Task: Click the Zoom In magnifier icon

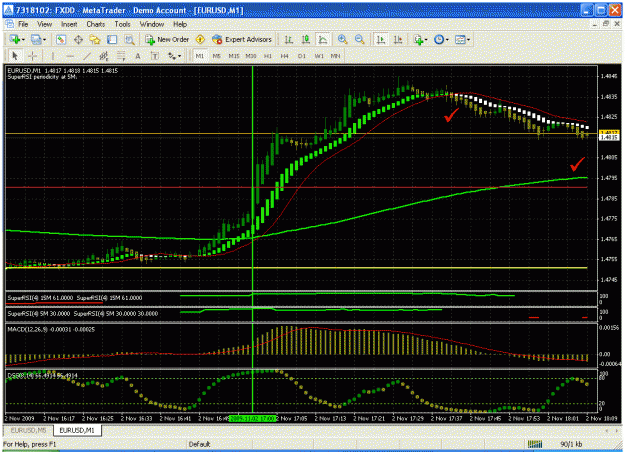Action: (x=342, y=39)
